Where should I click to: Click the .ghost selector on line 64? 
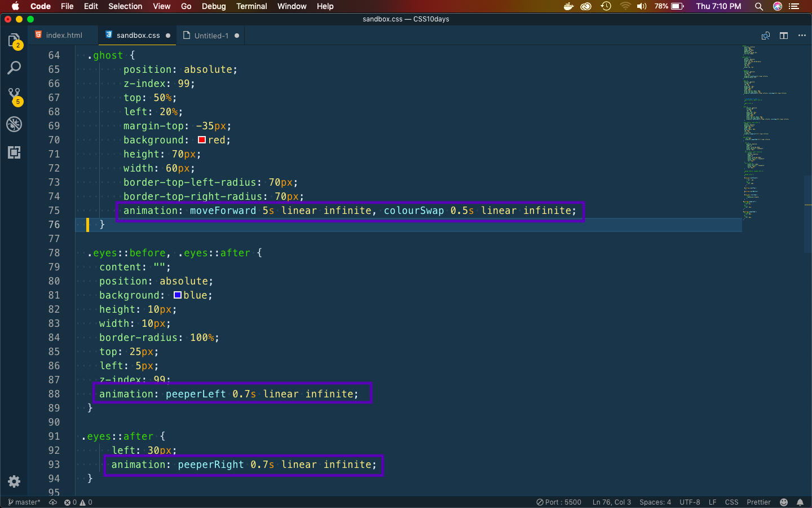click(x=105, y=55)
